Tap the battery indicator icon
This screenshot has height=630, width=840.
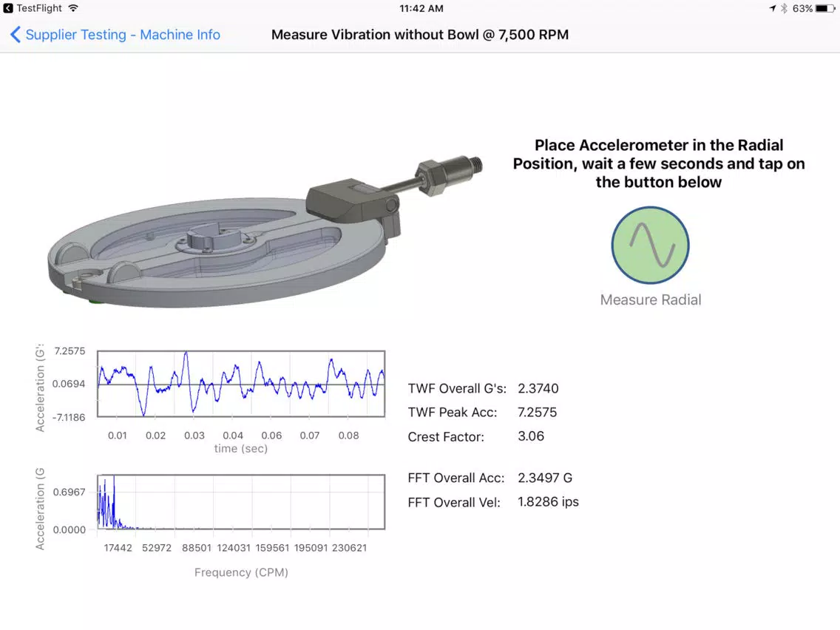click(825, 9)
